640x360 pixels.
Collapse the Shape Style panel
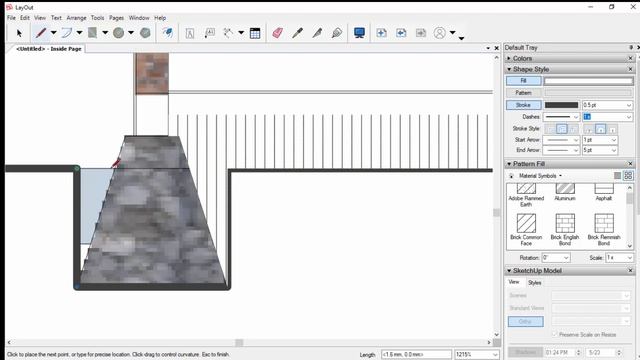point(509,69)
